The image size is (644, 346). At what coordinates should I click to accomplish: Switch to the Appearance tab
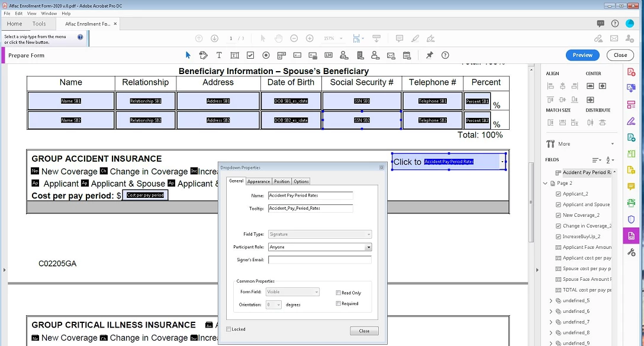point(259,181)
